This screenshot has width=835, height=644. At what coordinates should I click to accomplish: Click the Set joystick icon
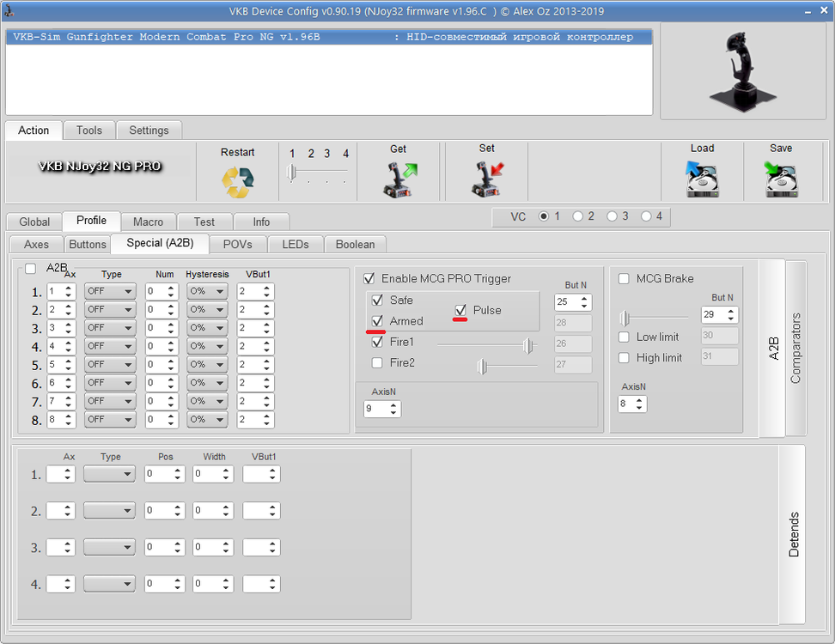pyautogui.click(x=487, y=179)
